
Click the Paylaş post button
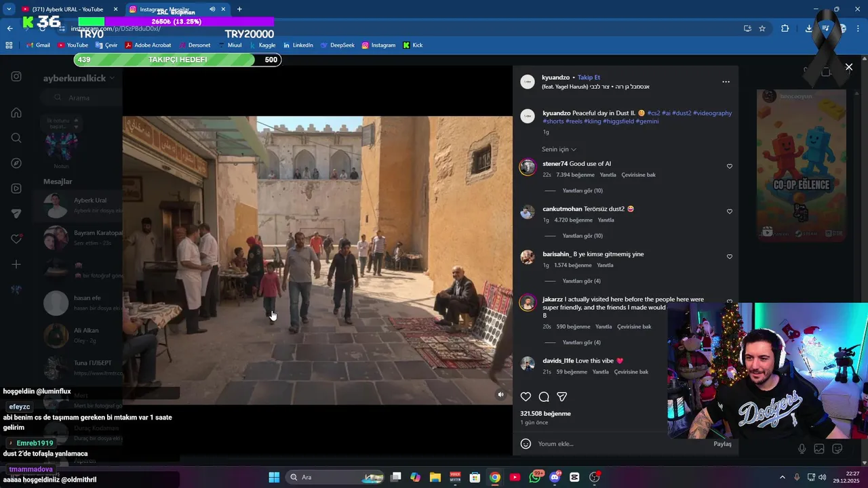[x=722, y=444]
